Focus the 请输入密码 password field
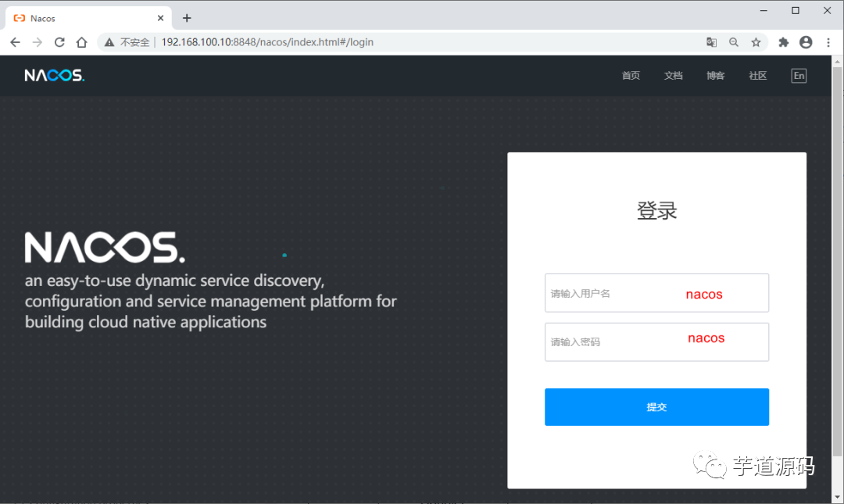Screen dimensions: 844x504 pyautogui.click(x=656, y=342)
